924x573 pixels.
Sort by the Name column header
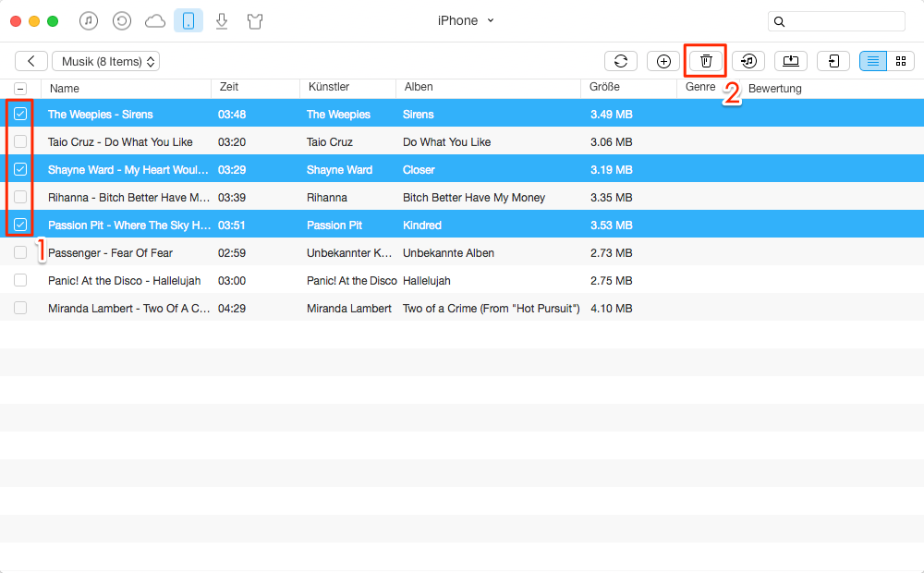click(x=65, y=89)
